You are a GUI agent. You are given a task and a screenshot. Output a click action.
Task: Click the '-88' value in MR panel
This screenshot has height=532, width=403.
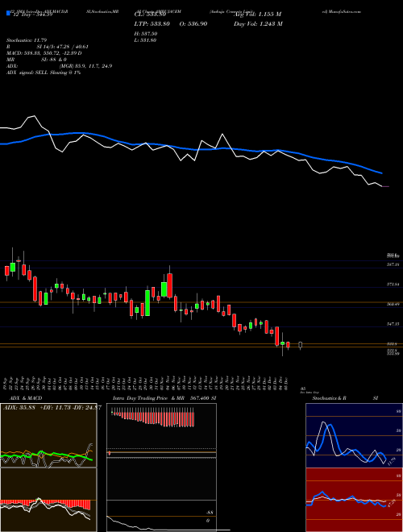[209, 513]
